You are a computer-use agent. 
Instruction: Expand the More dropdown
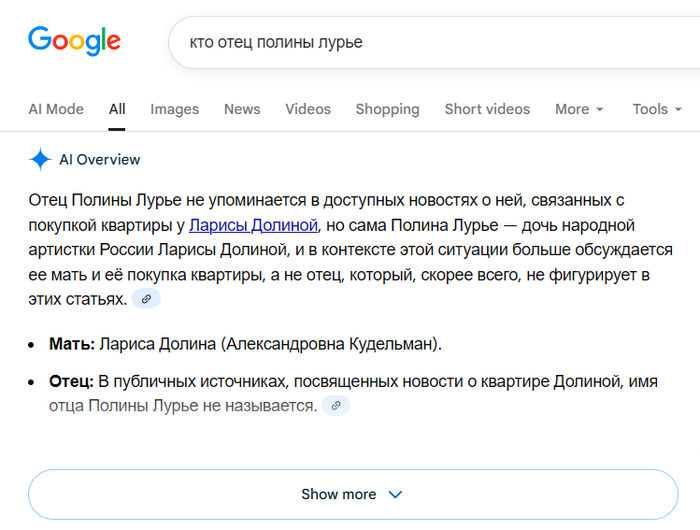coord(579,109)
